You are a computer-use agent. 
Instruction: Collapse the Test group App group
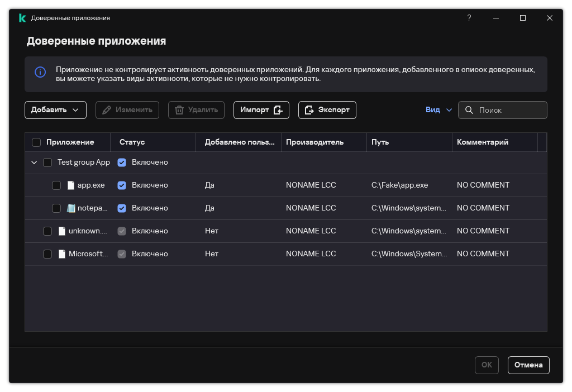[x=34, y=162]
